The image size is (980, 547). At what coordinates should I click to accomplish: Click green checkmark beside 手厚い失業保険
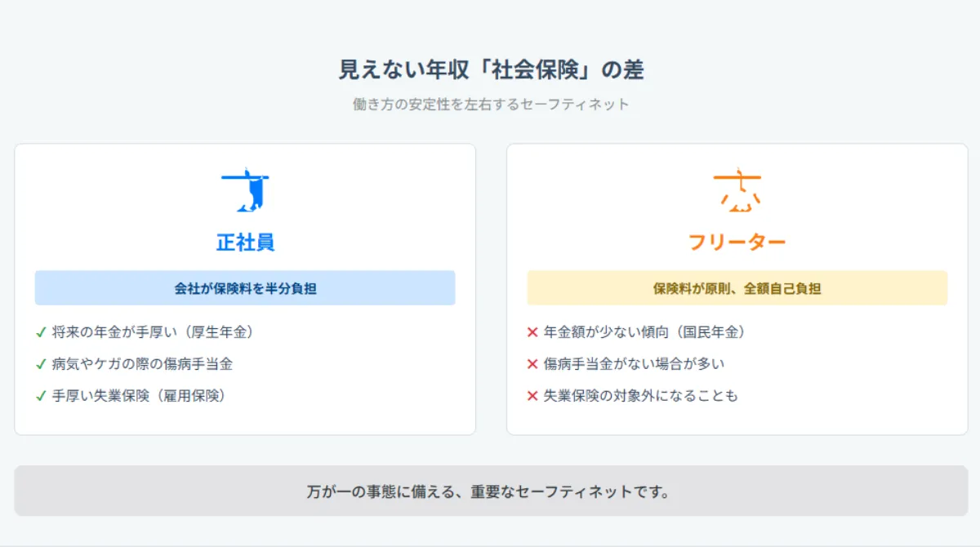point(41,396)
